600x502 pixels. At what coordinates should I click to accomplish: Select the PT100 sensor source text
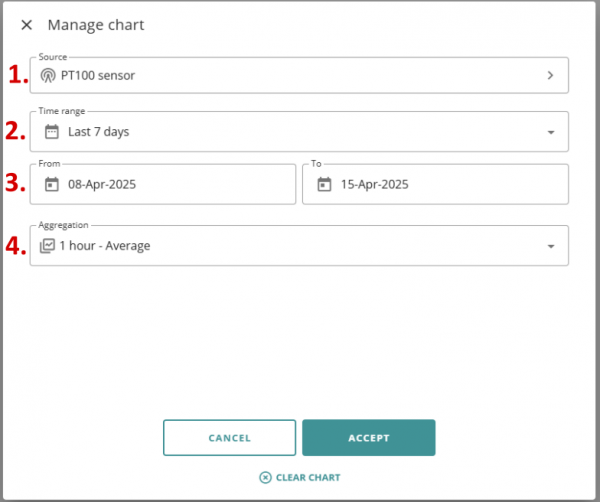(98, 75)
